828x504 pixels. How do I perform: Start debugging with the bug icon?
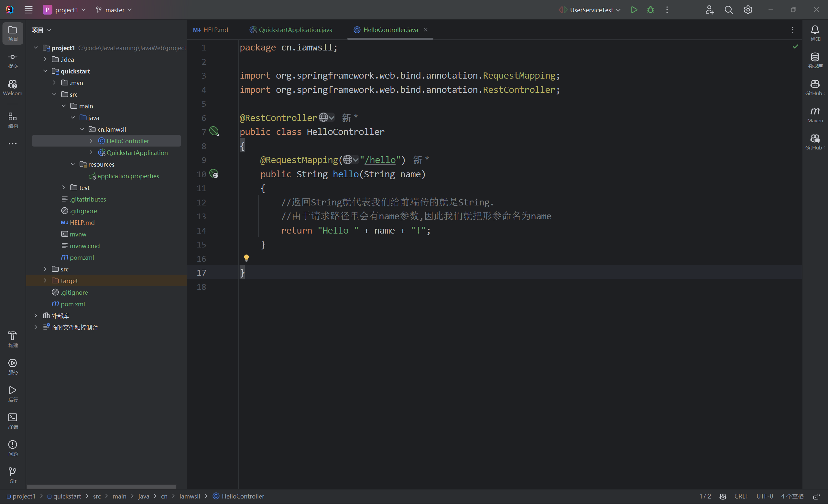coord(650,10)
